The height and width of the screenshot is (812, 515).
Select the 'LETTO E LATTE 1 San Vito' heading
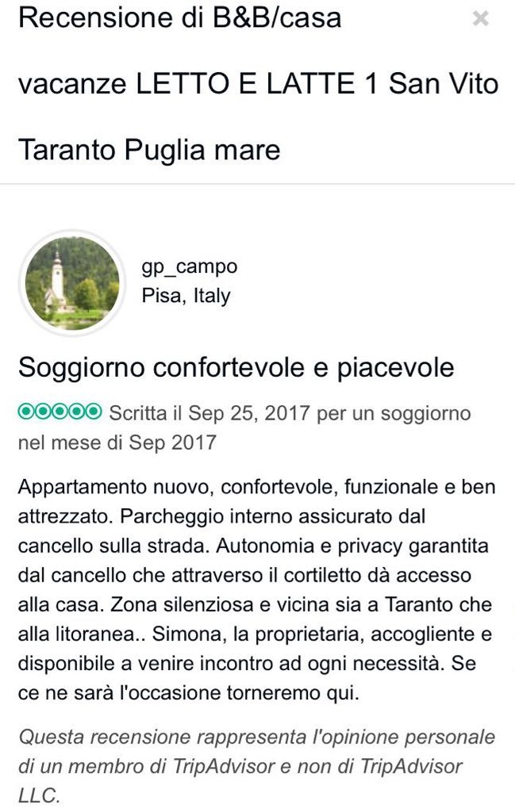pyautogui.click(x=317, y=84)
